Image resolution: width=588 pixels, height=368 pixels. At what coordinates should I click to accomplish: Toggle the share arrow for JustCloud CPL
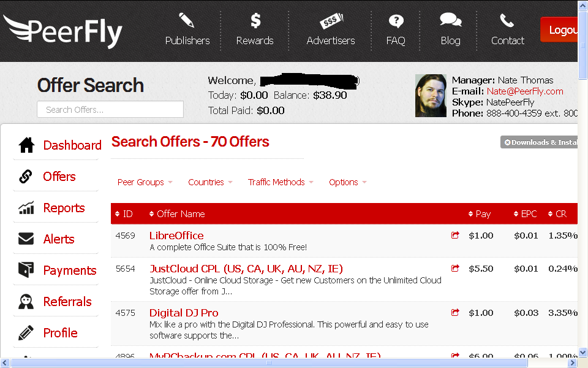coord(455,267)
